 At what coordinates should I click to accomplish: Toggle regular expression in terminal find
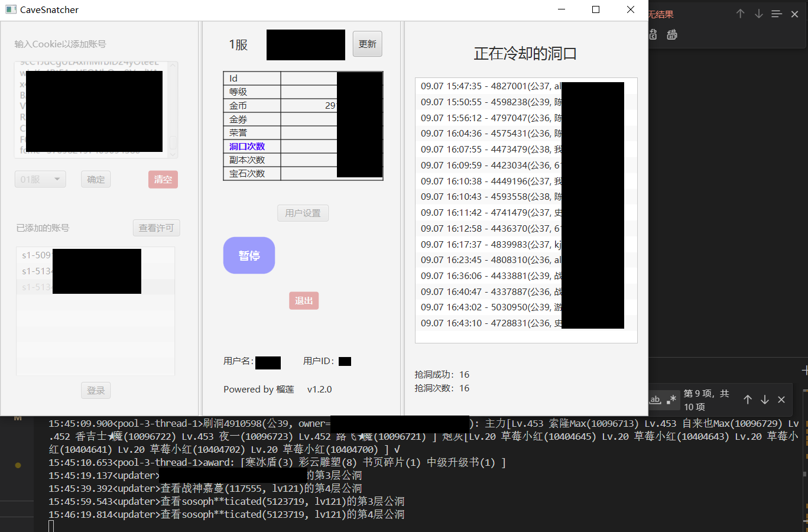[x=671, y=400]
